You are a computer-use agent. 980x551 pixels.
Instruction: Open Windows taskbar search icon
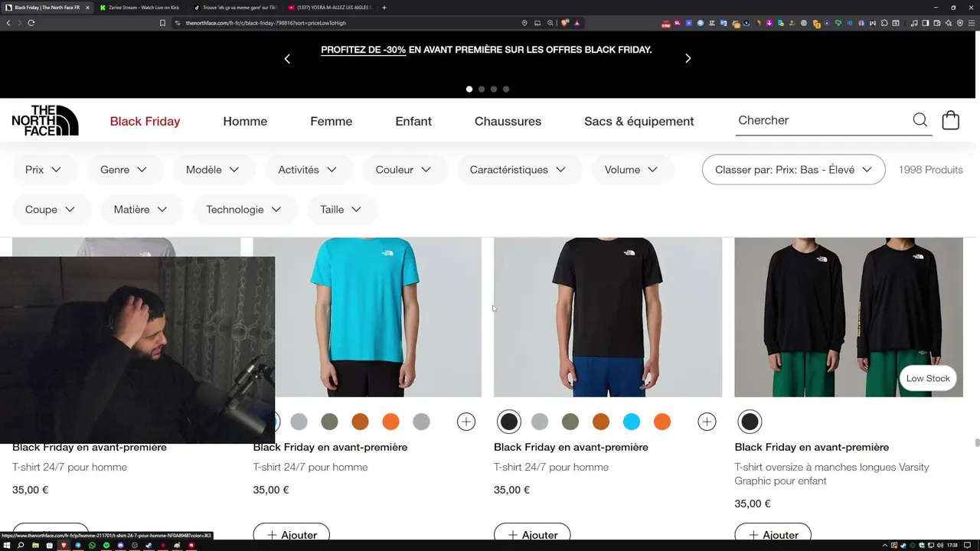click(x=21, y=546)
